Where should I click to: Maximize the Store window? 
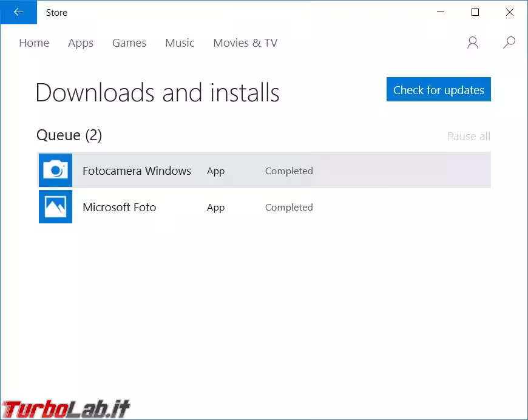click(x=475, y=12)
